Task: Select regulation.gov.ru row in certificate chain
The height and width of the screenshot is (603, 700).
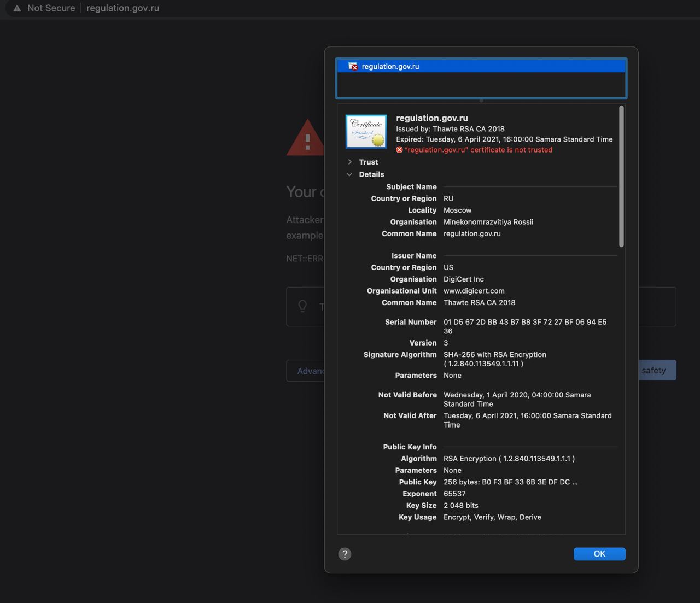Action: (x=481, y=66)
